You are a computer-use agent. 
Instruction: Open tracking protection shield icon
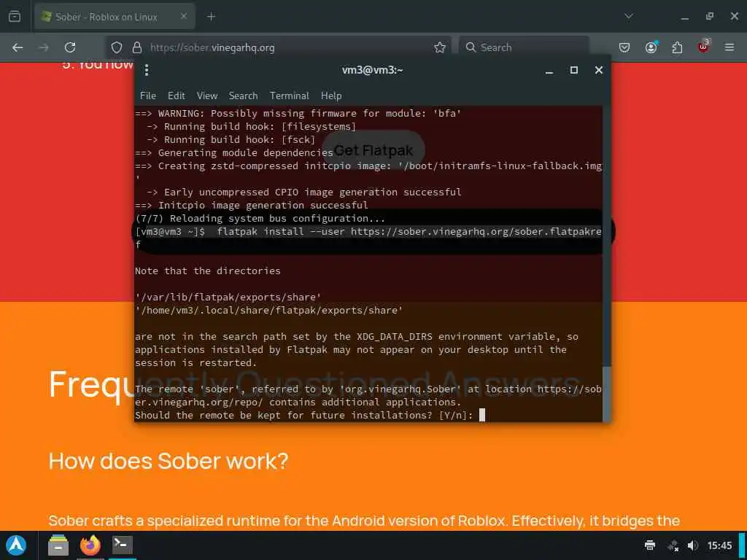pyautogui.click(x=117, y=47)
